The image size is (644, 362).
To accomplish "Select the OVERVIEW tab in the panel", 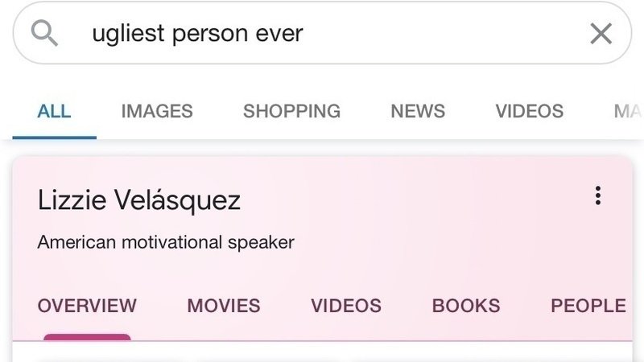I will click(x=87, y=306).
